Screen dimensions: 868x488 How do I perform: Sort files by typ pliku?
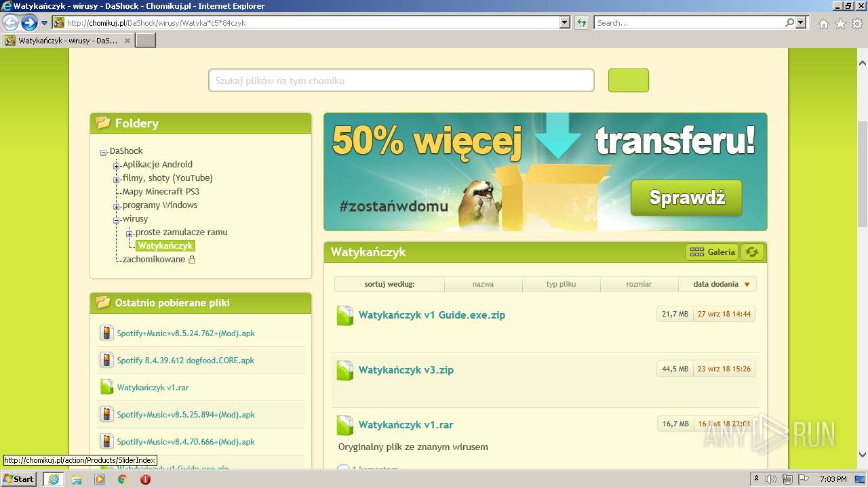[x=561, y=284]
